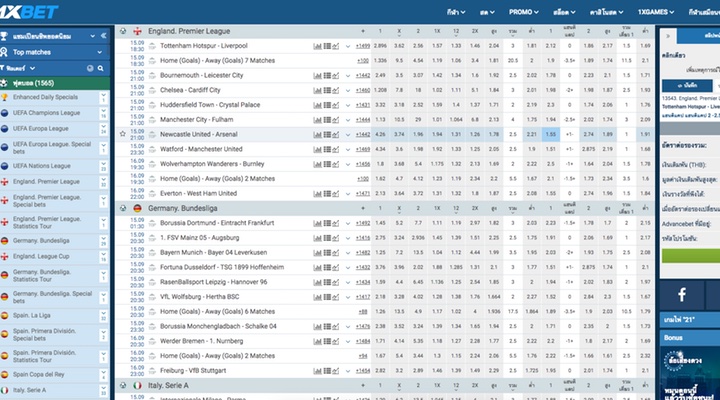This screenshot has width=720, height=400.
Task: Expand Spain. La Liga chevron in sidebar
Action: [103, 313]
